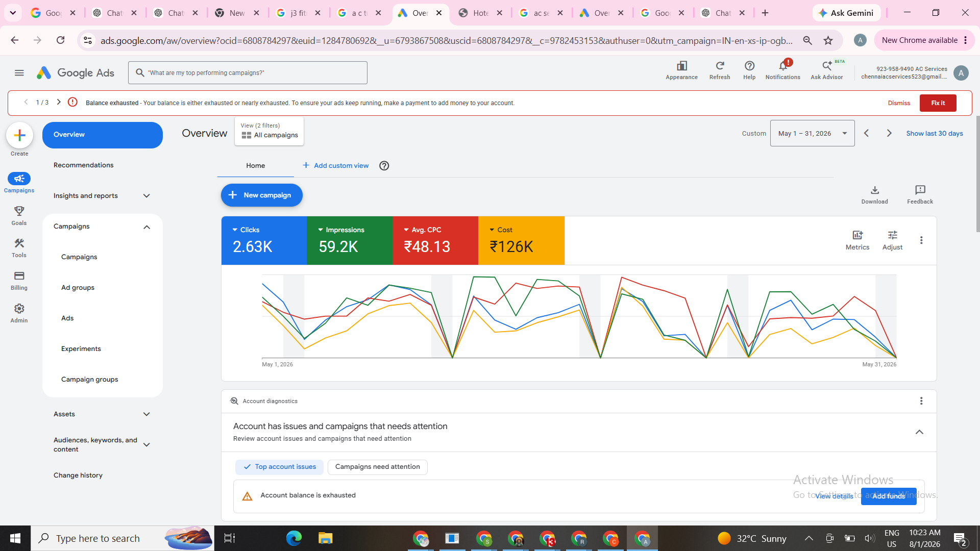Image resolution: width=980 pixels, height=551 pixels.
Task: Open custom view help icon
Action: click(384, 166)
